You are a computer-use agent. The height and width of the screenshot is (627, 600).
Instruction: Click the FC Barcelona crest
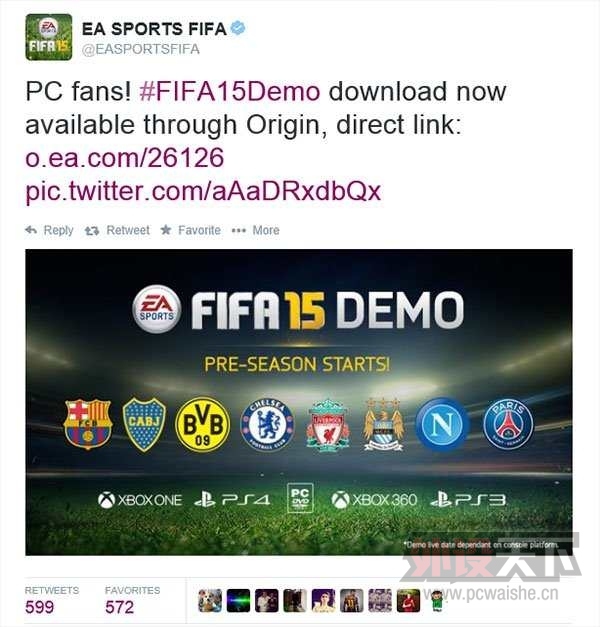(x=88, y=424)
